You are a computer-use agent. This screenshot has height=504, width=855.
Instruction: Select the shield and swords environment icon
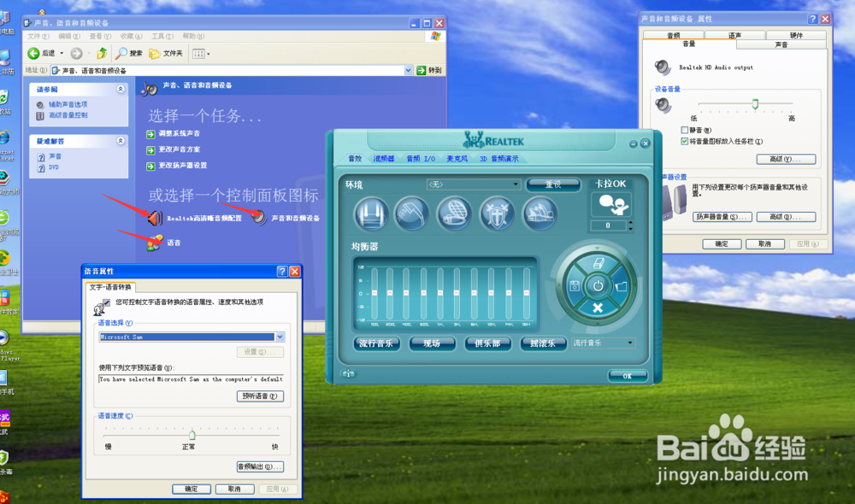pyautogui.click(x=497, y=214)
